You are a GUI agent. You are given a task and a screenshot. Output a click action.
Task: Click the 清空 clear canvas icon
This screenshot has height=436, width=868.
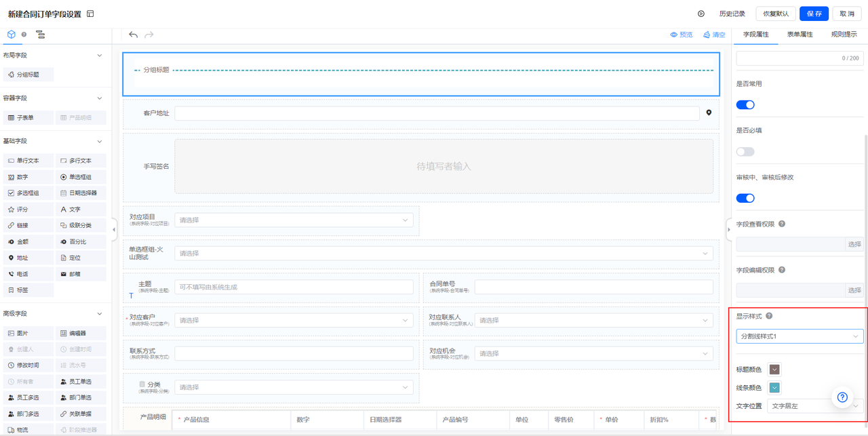(x=707, y=35)
